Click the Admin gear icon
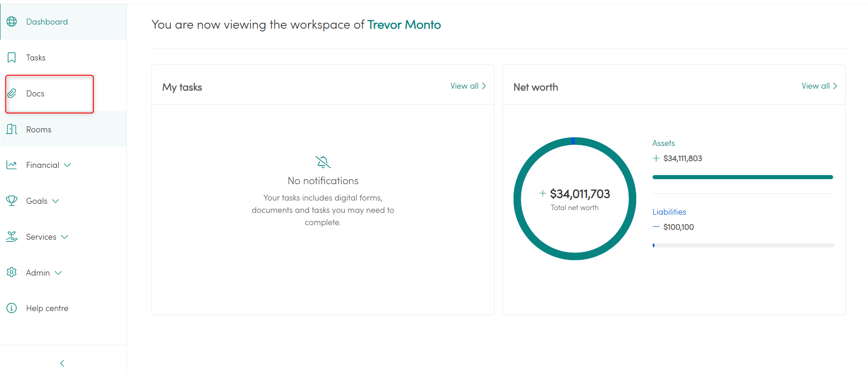 click(12, 272)
